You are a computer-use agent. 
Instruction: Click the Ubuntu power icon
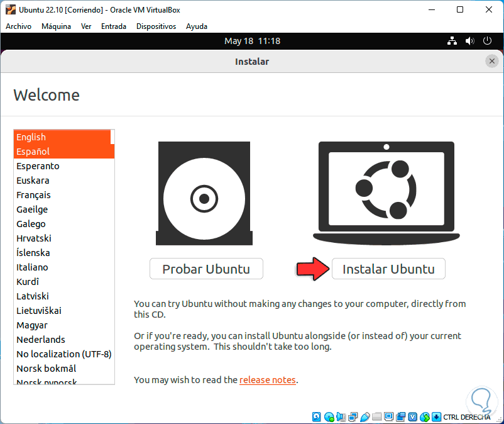(487, 41)
